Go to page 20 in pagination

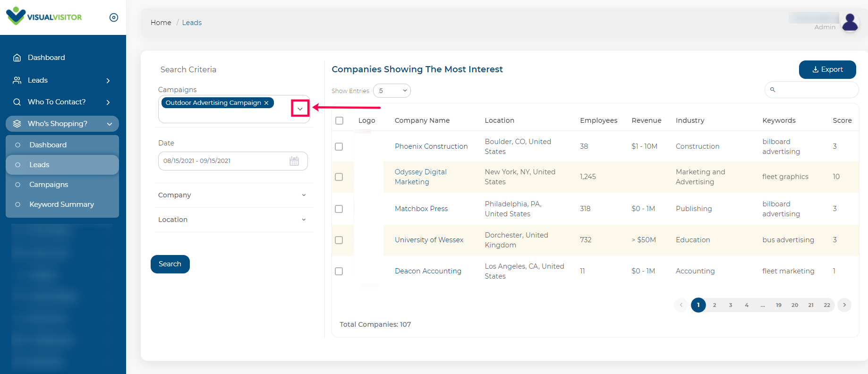[x=795, y=305]
